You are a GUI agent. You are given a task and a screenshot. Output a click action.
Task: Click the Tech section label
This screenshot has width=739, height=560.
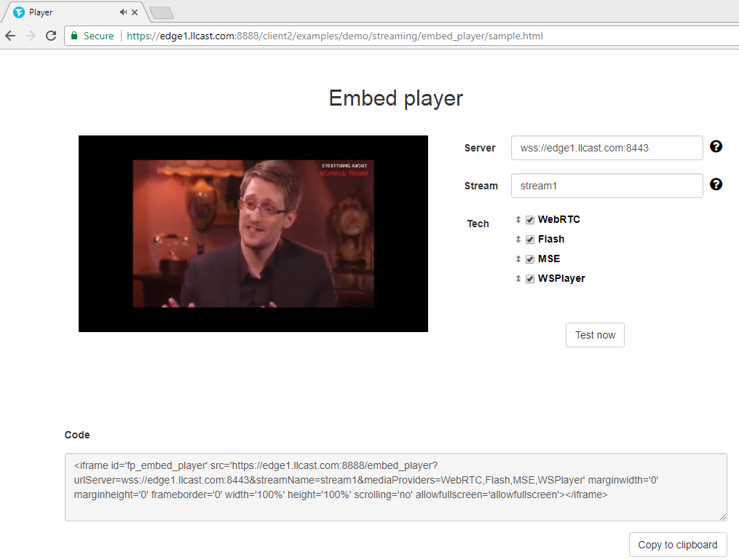[x=478, y=224]
